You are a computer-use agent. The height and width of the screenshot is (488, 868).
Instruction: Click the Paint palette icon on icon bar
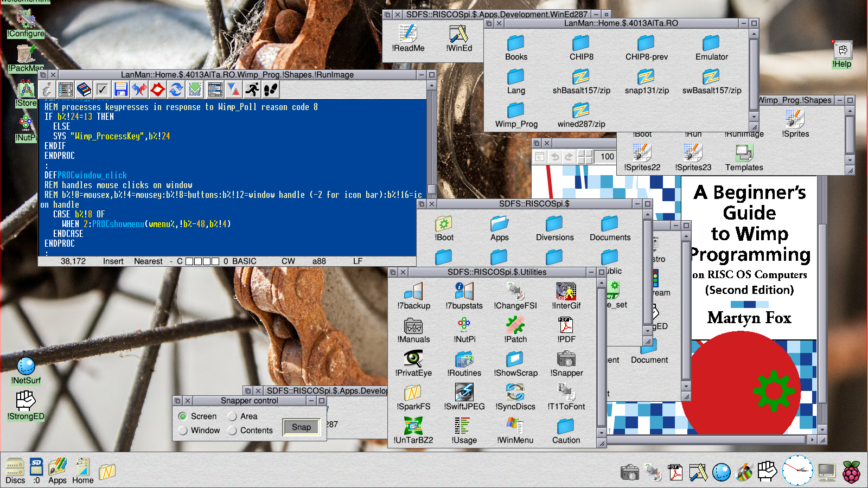[744, 473]
